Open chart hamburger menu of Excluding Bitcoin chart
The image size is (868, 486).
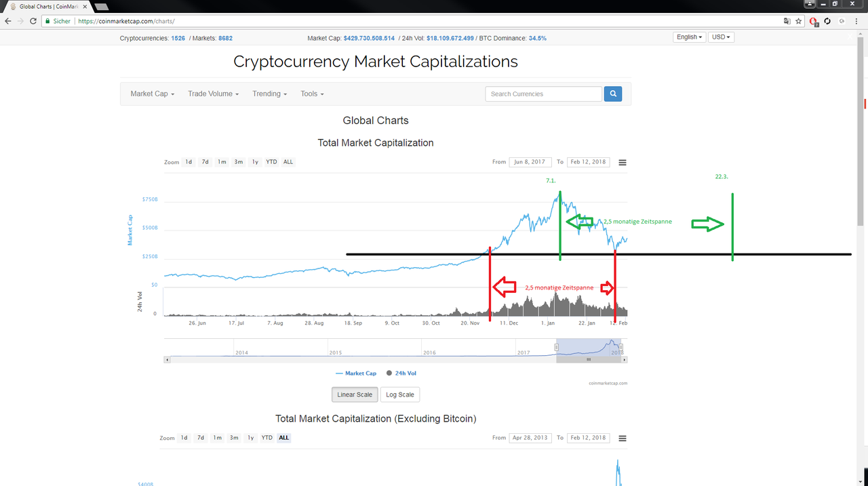tap(623, 438)
